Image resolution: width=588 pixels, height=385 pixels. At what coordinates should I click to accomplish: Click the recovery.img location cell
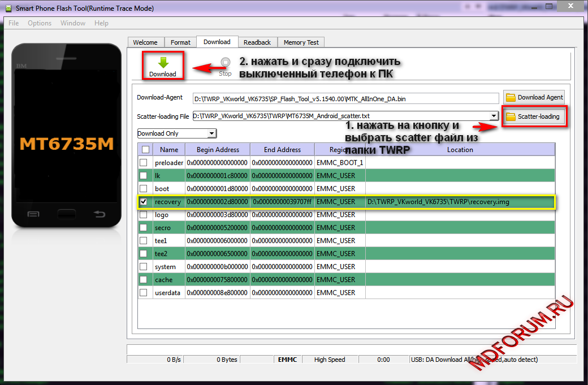pos(459,202)
